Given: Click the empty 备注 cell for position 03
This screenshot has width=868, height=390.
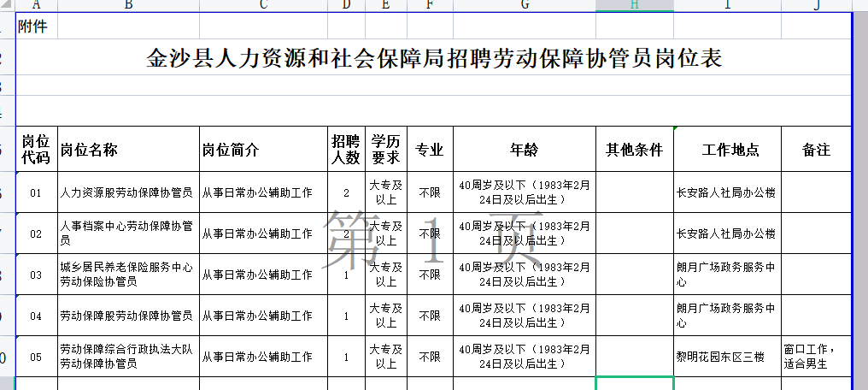Looking at the screenshot, I should (x=817, y=275).
